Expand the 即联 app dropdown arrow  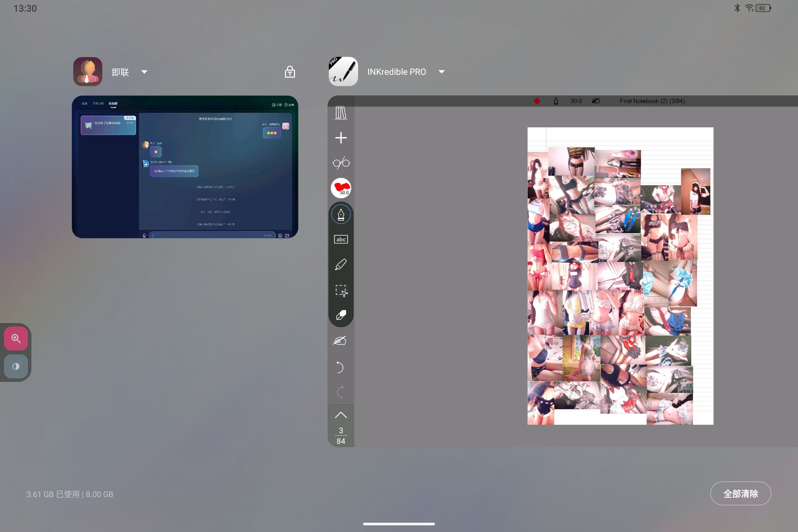tap(144, 72)
